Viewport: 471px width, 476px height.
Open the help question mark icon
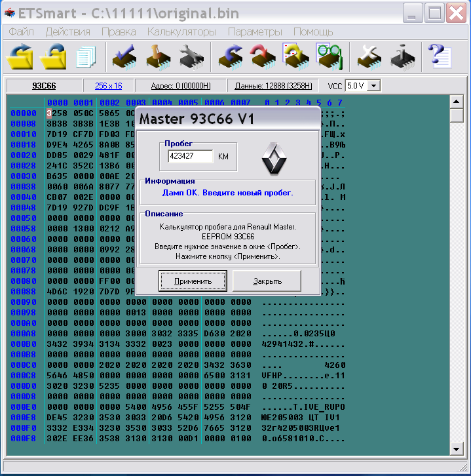pos(440,56)
